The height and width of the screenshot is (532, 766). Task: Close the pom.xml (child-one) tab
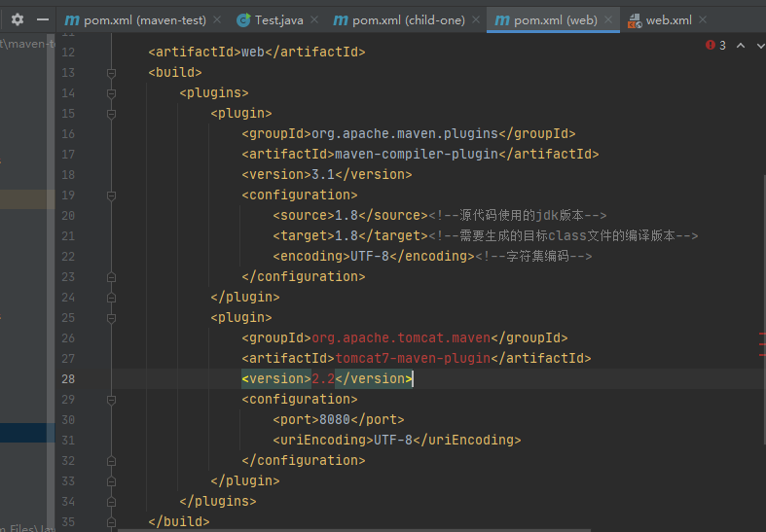[x=474, y=20]
